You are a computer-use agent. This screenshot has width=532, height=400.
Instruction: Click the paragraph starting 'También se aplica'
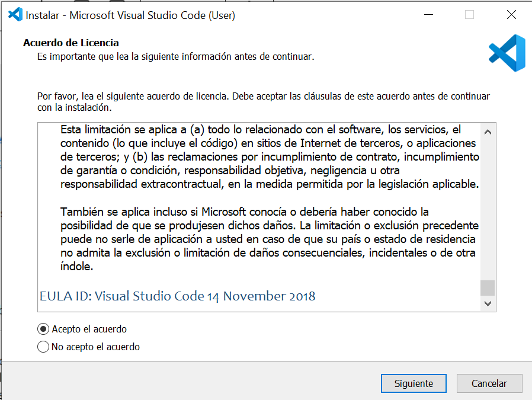pyautogui.click(x=270, y=239)
